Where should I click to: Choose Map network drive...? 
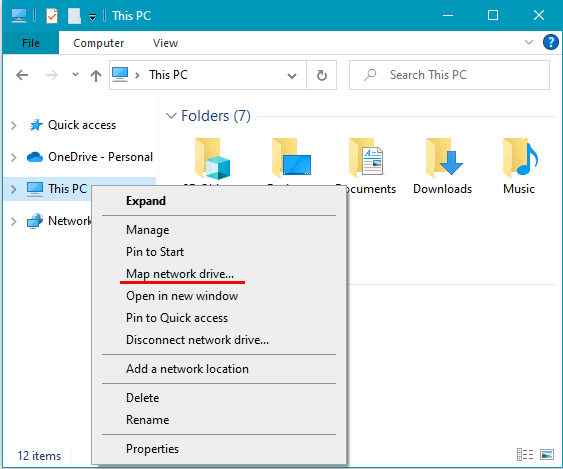pyautogui.click(x=219, y=274)
